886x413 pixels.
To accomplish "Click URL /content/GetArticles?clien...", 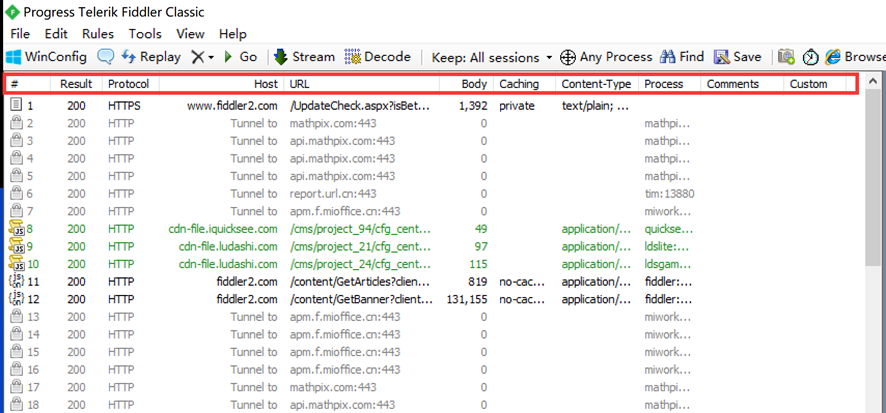I will point(360,281).
